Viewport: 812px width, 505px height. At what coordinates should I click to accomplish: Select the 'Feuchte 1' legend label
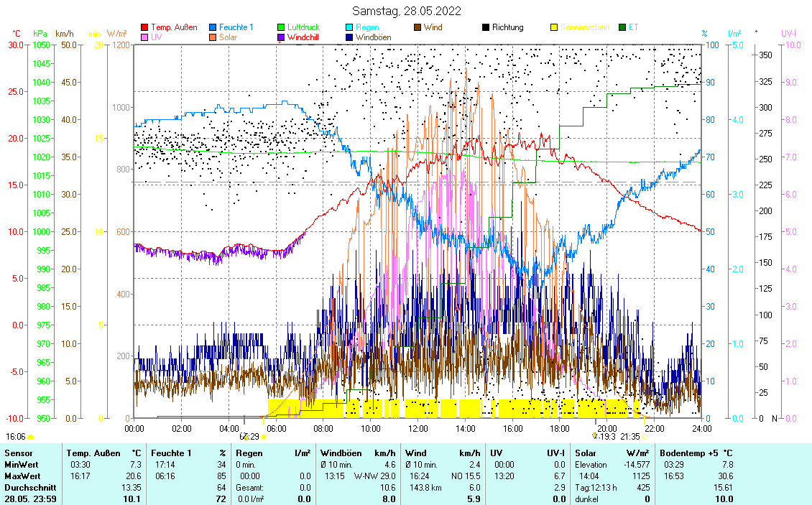[236, 27]
